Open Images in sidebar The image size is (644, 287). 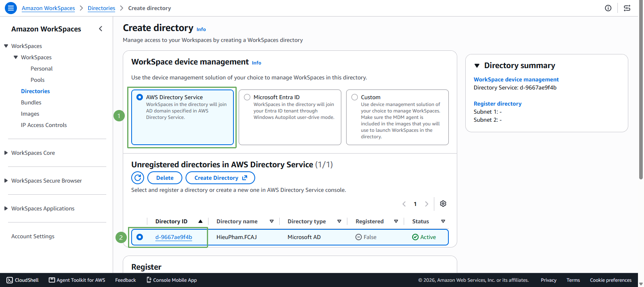(x=30, y=114)
